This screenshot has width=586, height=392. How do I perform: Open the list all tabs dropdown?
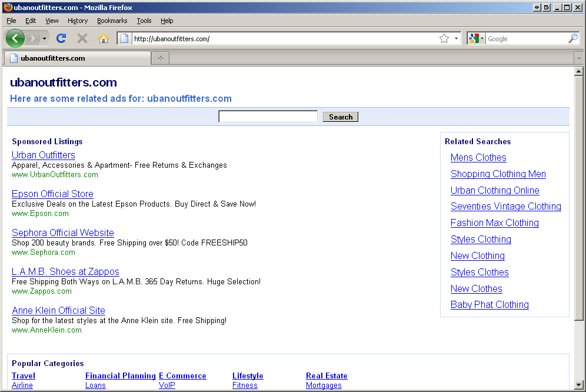pos(579,58)
